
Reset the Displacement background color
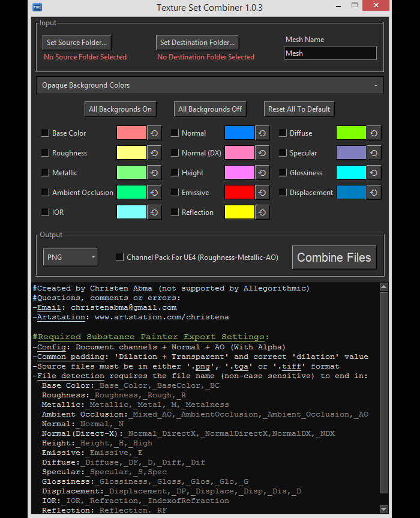[x=374, y=193]
